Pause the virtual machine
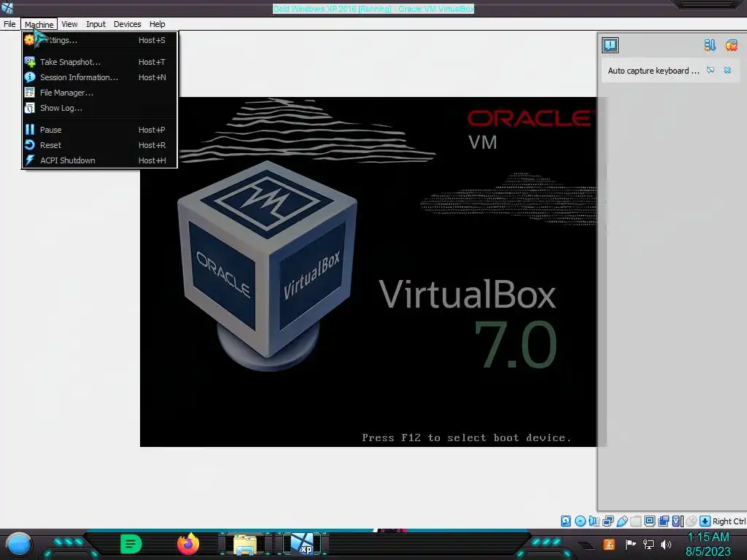 (99, 130)
